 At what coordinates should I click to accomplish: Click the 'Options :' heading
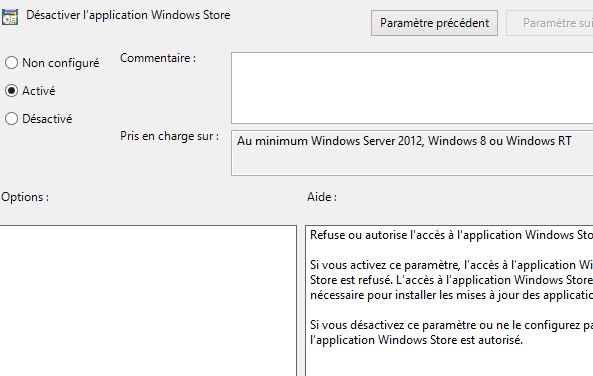coord(25,197)
